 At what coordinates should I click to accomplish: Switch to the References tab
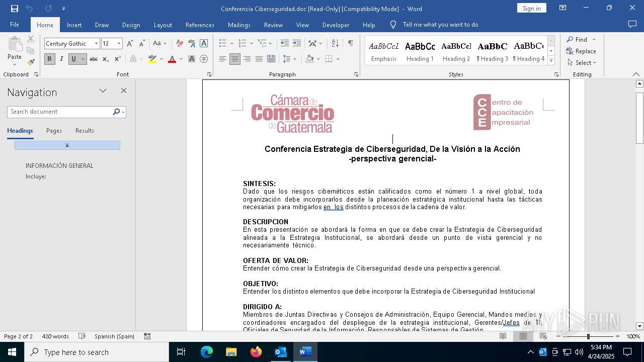coord(200,25)
